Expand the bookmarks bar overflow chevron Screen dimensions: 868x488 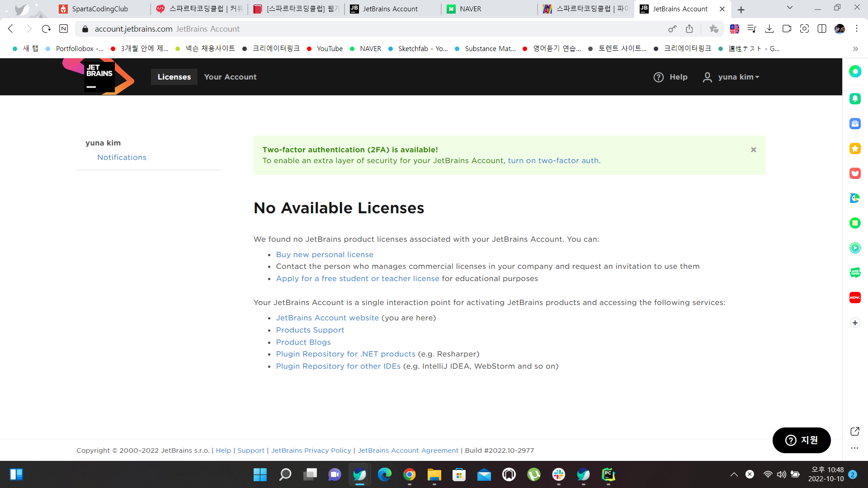(855, 49)
